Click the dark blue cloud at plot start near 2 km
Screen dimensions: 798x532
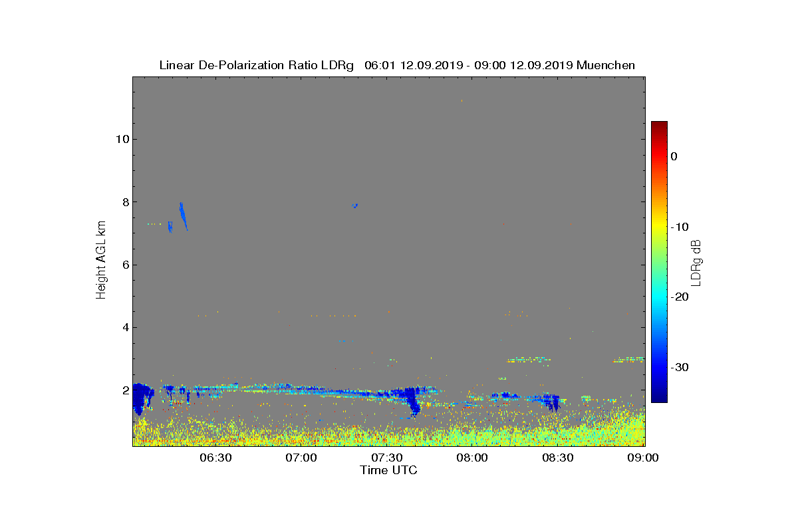(140, 397)
